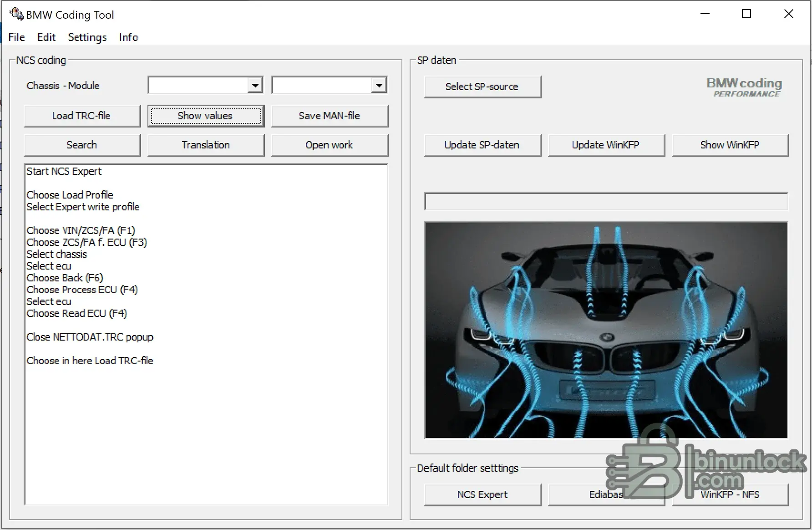Open the Translation button
The width and height of the screenshot is (812, 530).
pyautogui.click(x=206, y=145)
